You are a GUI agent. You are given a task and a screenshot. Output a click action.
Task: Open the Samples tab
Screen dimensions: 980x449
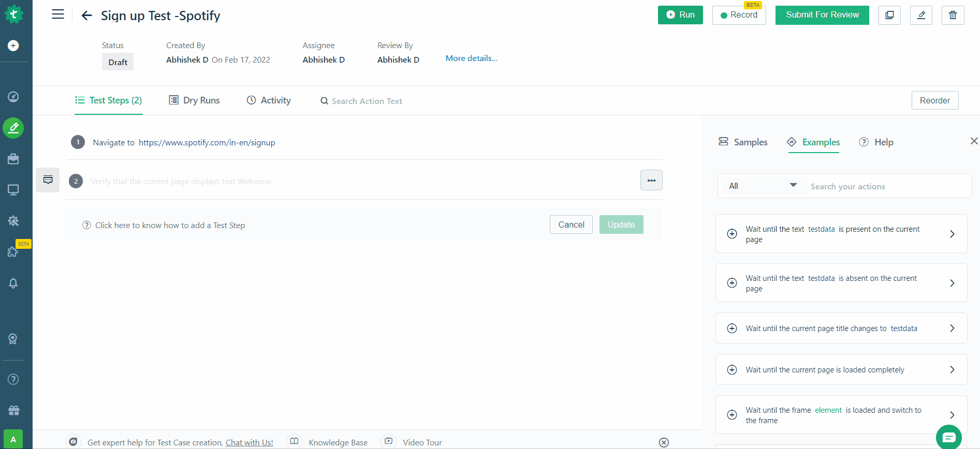[743, 142]
